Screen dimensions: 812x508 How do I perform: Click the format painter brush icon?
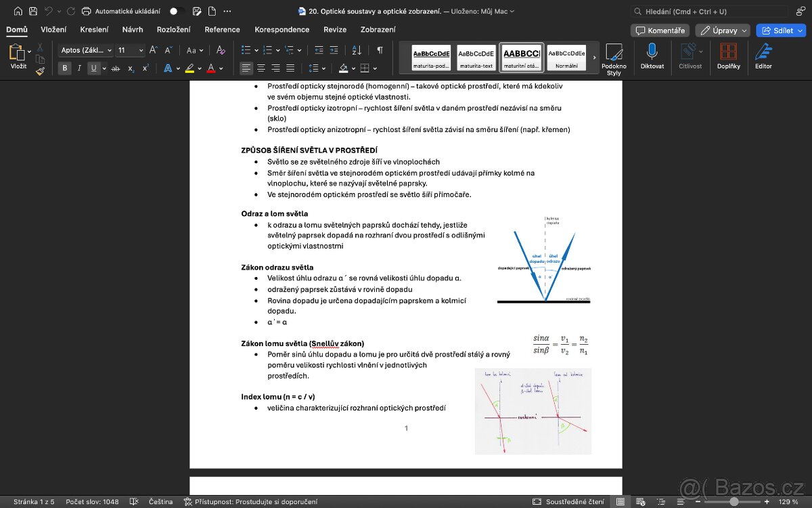[41, 70]
